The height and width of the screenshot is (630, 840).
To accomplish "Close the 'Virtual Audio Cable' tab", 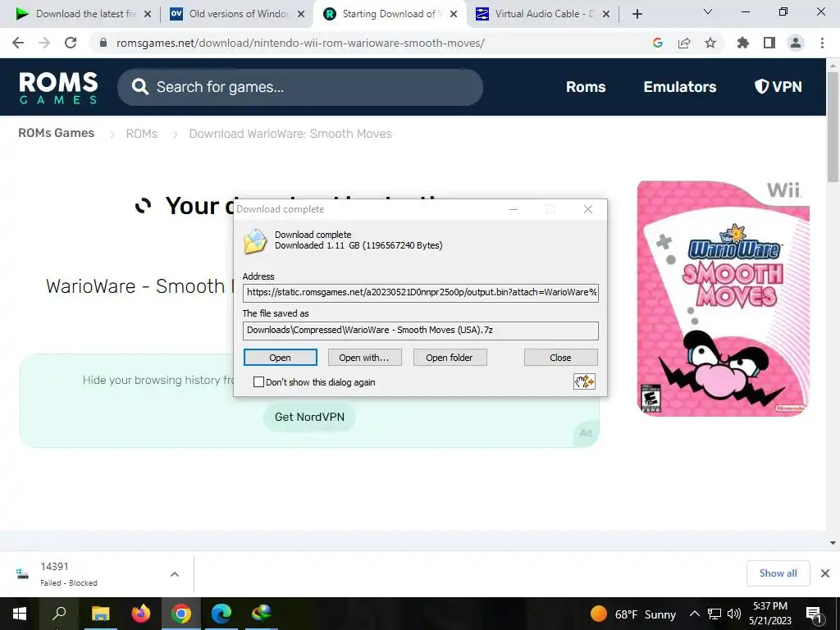I will tap(606, 15).
